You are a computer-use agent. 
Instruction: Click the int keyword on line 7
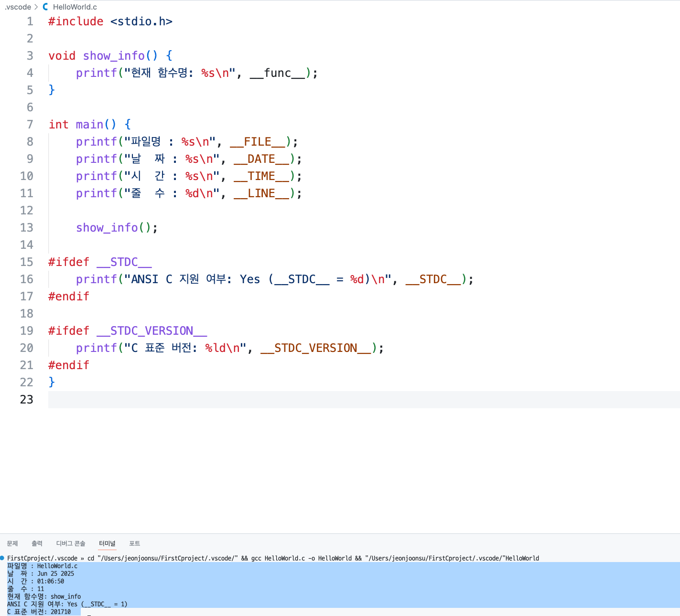coord(58,125)
